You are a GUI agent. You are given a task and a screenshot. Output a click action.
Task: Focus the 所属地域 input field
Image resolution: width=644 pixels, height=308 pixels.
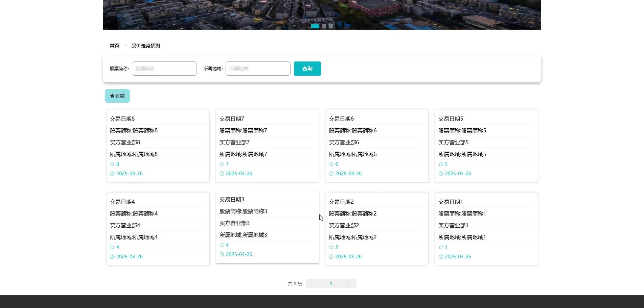[x=258, y=69]
